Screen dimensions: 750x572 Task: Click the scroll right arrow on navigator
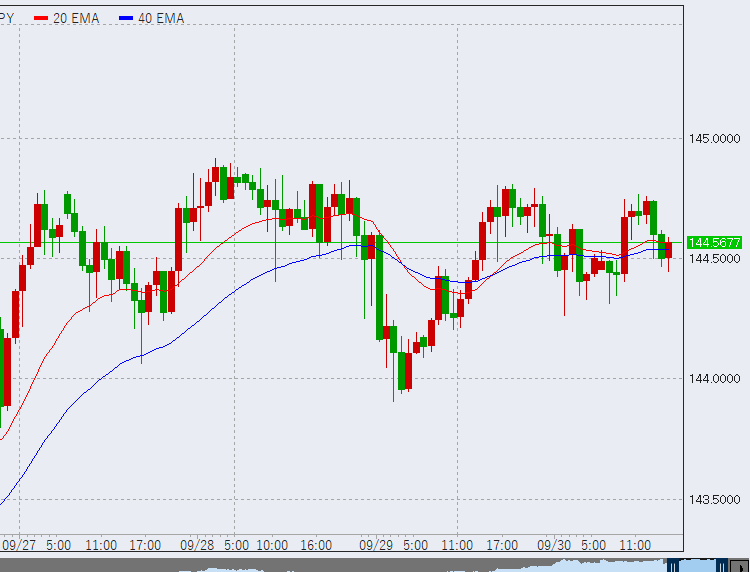[x=742, y=565]
